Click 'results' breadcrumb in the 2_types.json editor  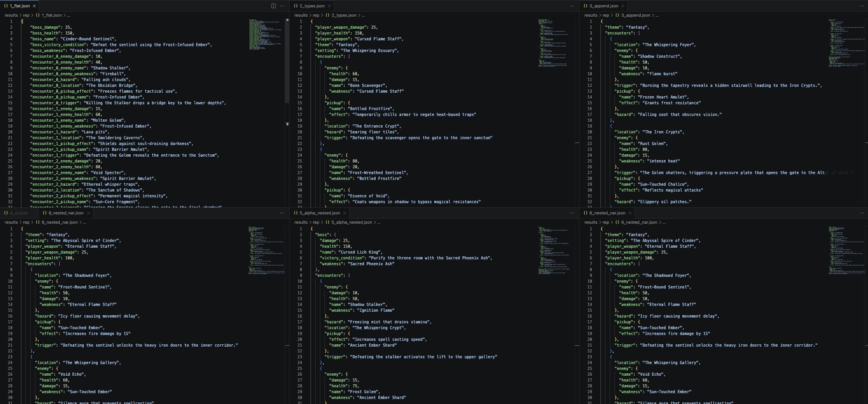[x=301, y=15]
